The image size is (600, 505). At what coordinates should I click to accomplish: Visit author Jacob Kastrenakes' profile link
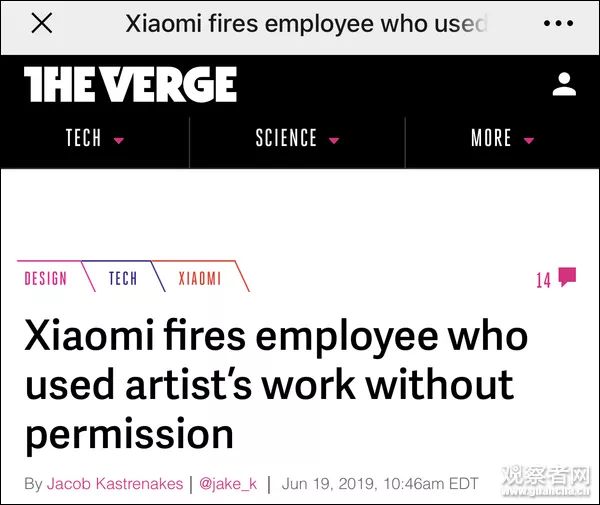(x=116, y=484)
